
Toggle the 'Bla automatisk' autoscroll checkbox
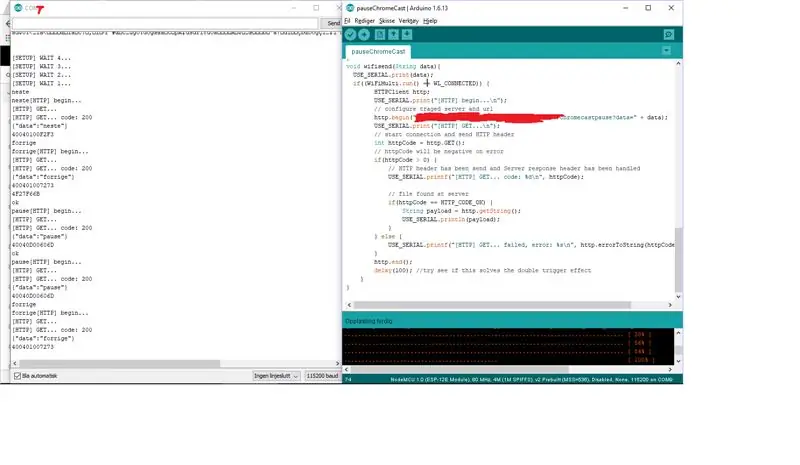tap(17, 376)
